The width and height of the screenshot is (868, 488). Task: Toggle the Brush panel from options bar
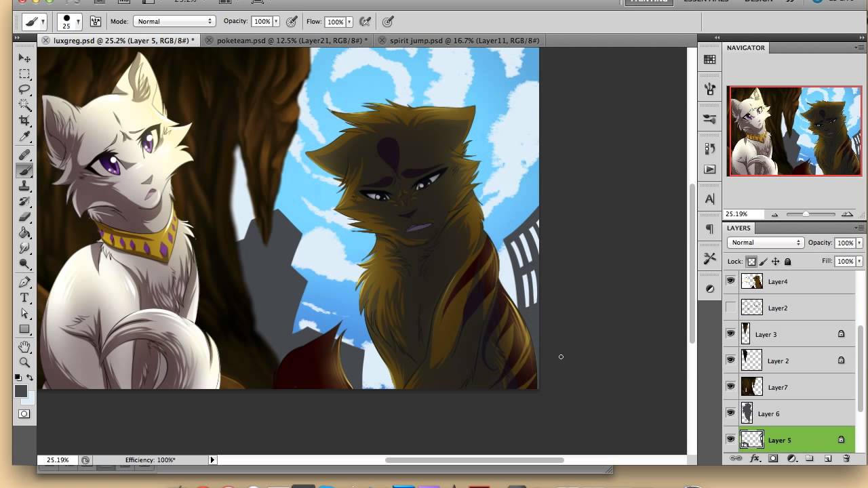coord(96,22)
